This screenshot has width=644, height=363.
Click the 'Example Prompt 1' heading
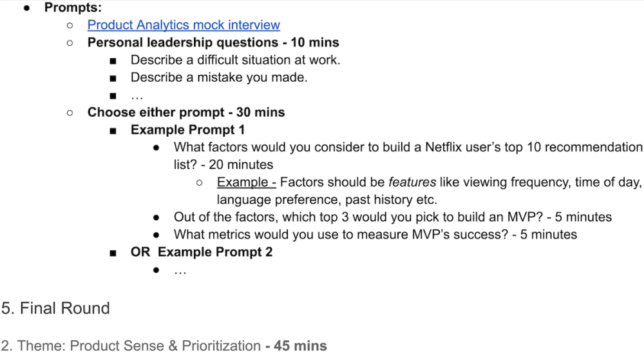[187, 130]
